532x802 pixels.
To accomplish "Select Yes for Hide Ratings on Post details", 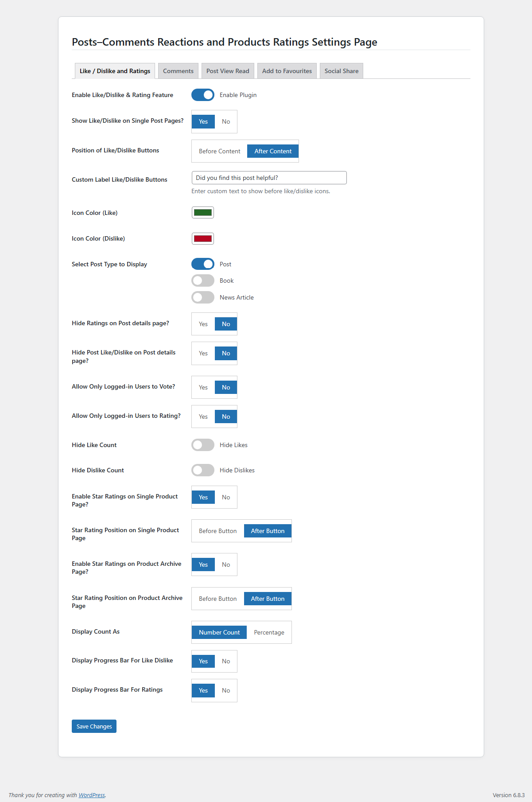I will 203,324.
